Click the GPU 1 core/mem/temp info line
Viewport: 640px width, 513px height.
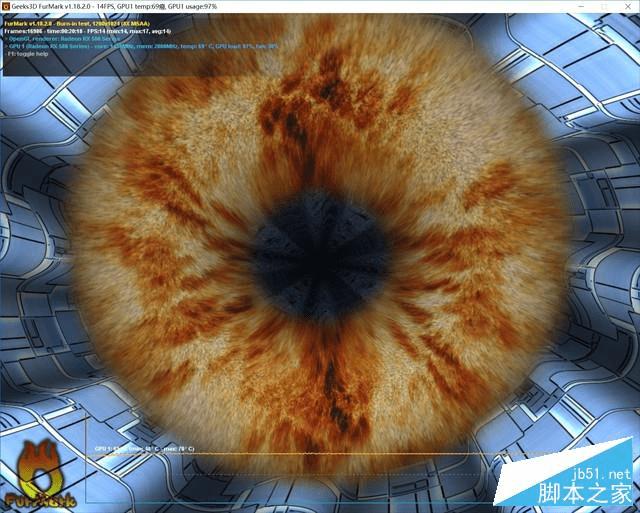coord(143,47)
